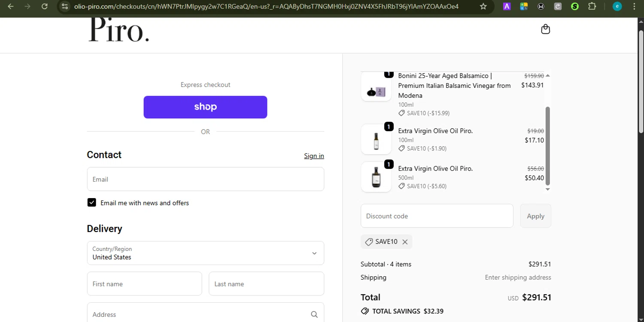Open the green S extension icon
This screenshot has width=644, height=322.
coord(575,6)
